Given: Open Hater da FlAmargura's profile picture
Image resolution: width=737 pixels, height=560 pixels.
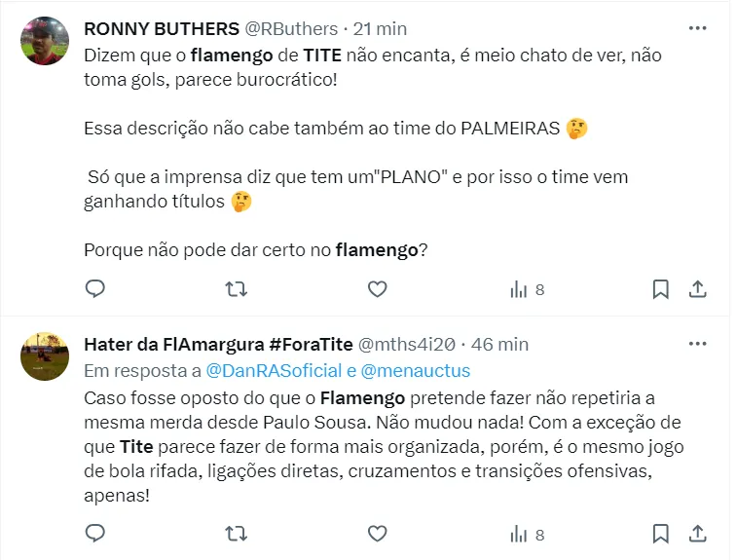Looking at the screenshot, I should point(45,356).
